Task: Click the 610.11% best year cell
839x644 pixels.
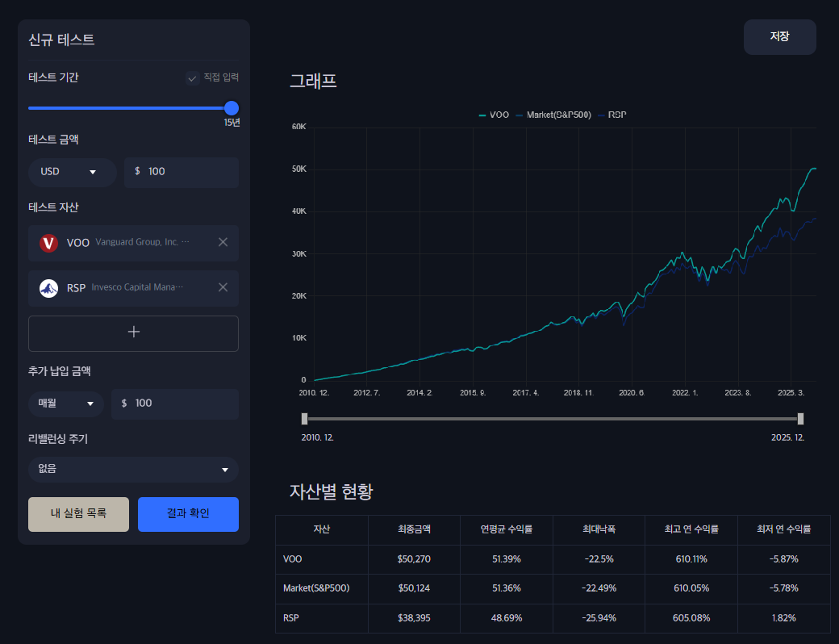Action: point(691,559)
